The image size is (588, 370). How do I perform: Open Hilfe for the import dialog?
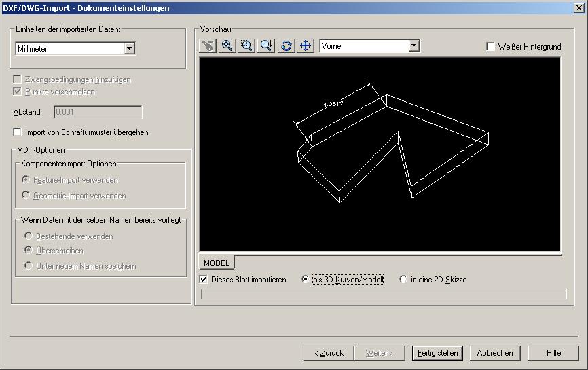553,353
